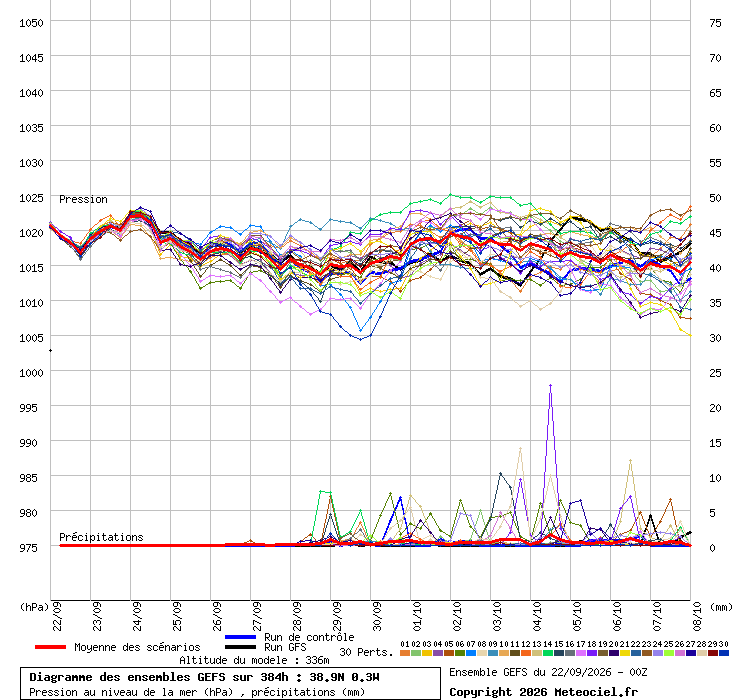Screen dimensions: 740x700
Task: Click the Précipitations label on the chart
Action: click(101, 537)
